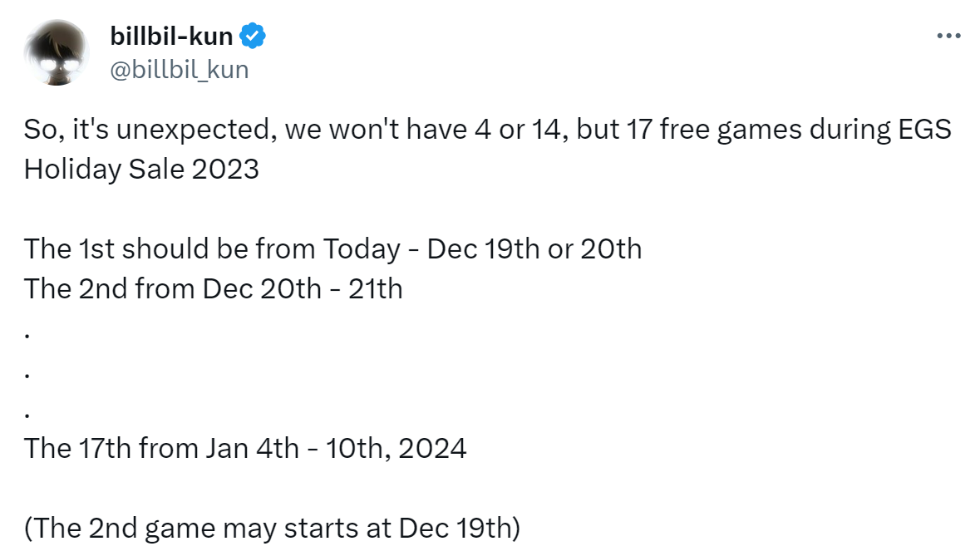Click the line starting "So, it's unexpected"

pos(487,130)
